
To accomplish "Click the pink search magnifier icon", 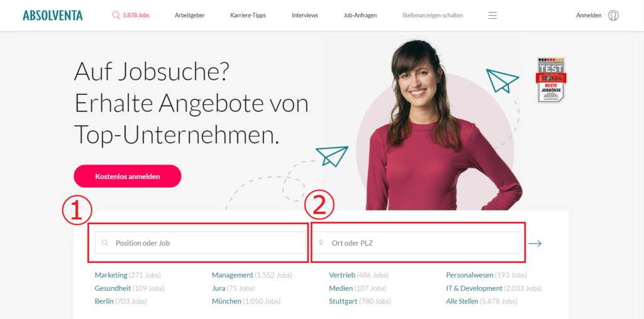I will 116,16.
